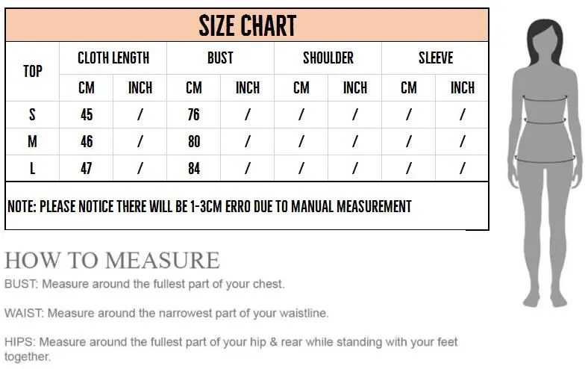
Task: Select the BUST column header
Action: pos(221,58)
